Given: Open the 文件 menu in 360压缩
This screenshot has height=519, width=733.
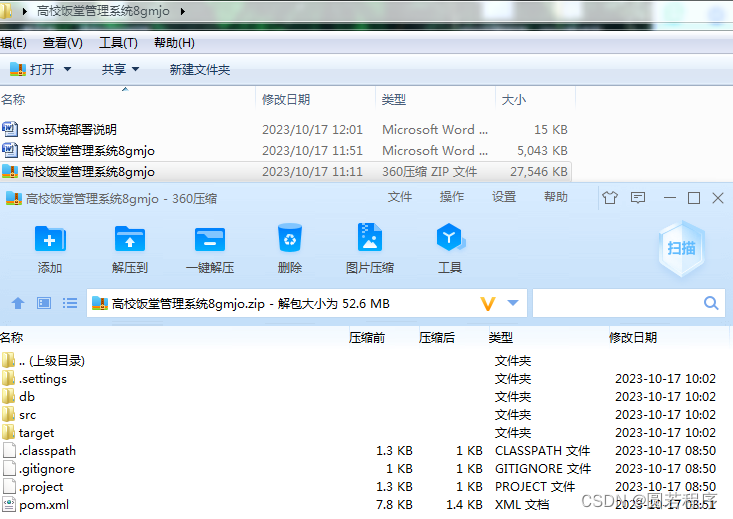Looking at the screenshot, I should (x=400, y=197).
